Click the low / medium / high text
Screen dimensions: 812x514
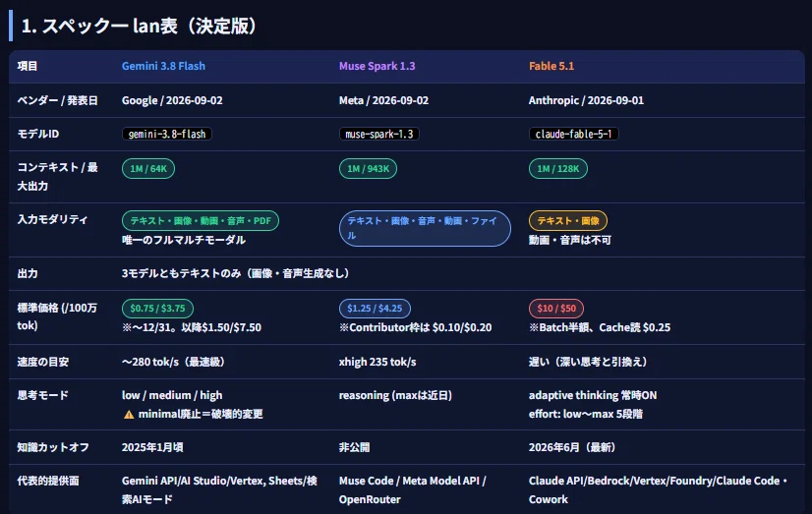[x=172, y=395]
